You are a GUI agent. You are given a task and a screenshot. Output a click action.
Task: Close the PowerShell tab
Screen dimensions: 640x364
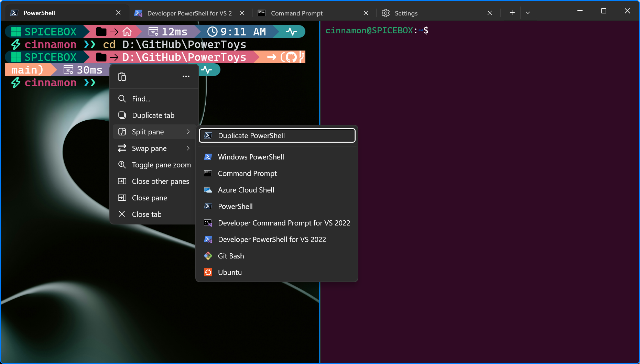click(118, 13)
